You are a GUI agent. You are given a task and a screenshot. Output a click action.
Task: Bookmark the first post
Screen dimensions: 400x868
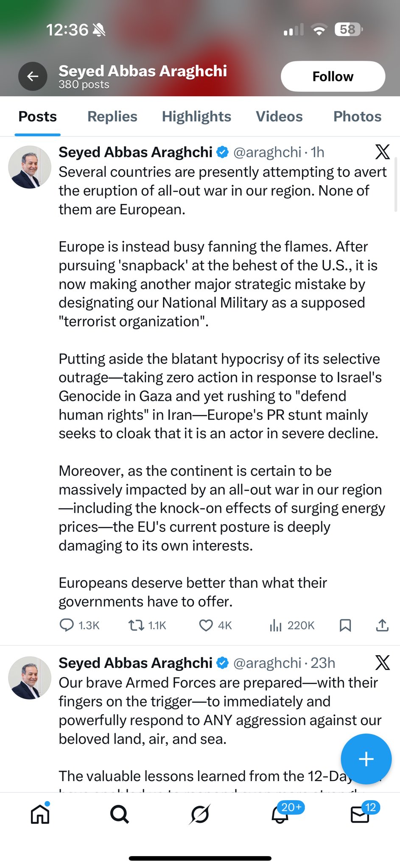345,625
